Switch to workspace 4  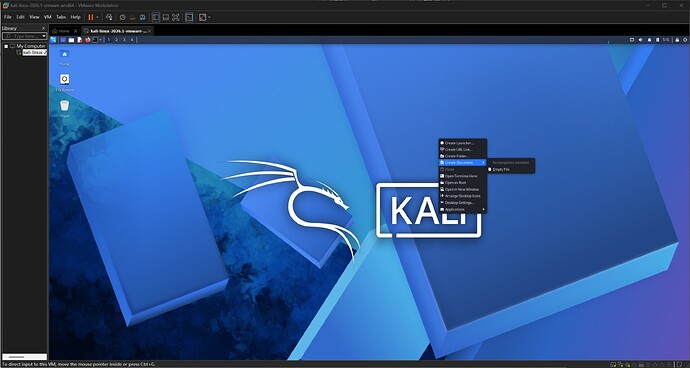132,40
